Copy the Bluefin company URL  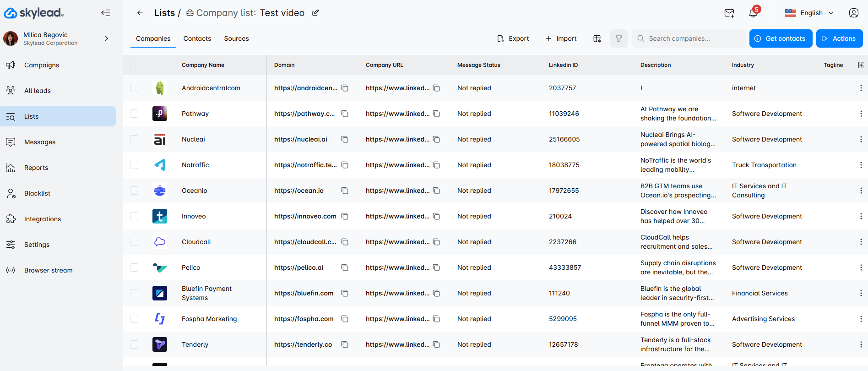click(437, 293)
